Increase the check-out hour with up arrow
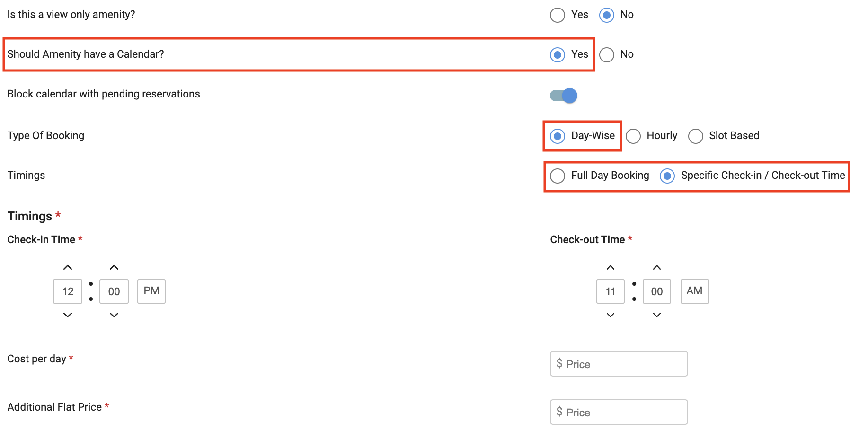Viewport: 868px width, 439px height. pos(611,267)
